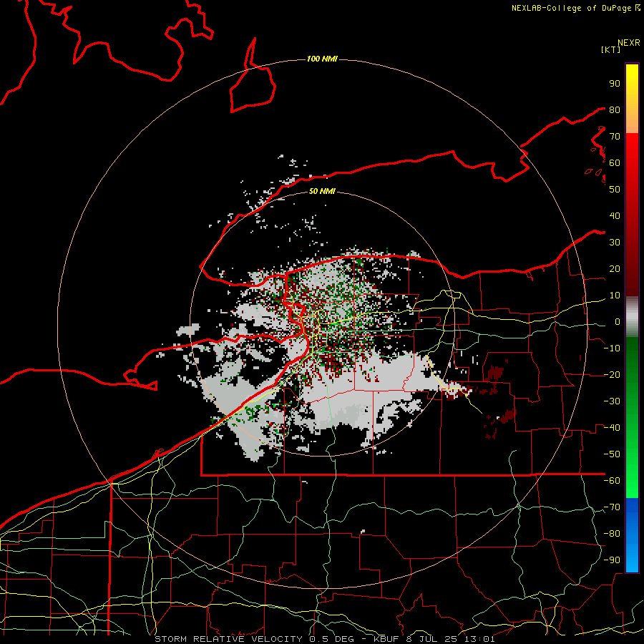
Task: Click the NEXR label above the legend
Action: point(629,43)
